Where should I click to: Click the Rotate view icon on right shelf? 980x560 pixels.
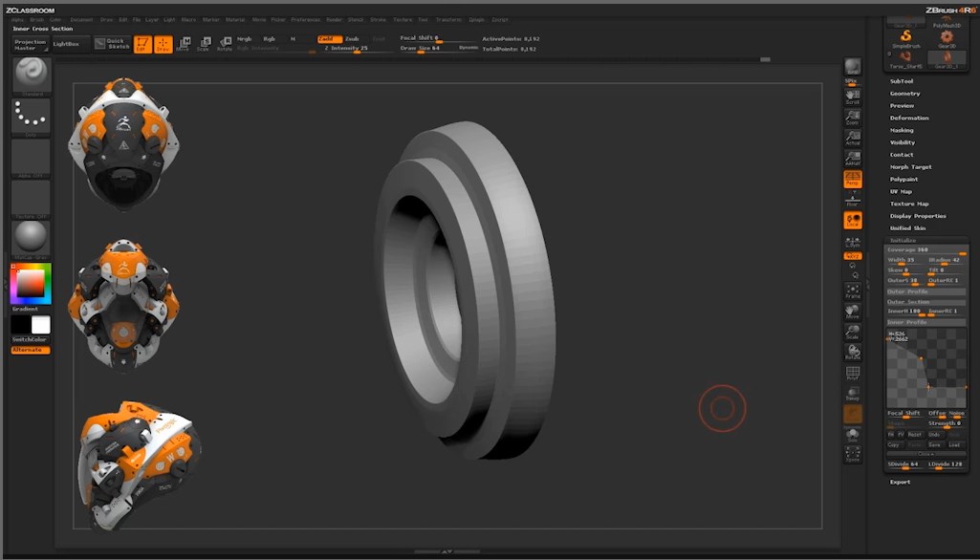pyautogui.click(x=853, y=352)
